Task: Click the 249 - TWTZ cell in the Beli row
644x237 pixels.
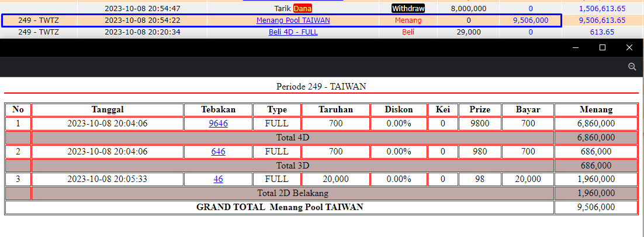Action: [39, 32]
